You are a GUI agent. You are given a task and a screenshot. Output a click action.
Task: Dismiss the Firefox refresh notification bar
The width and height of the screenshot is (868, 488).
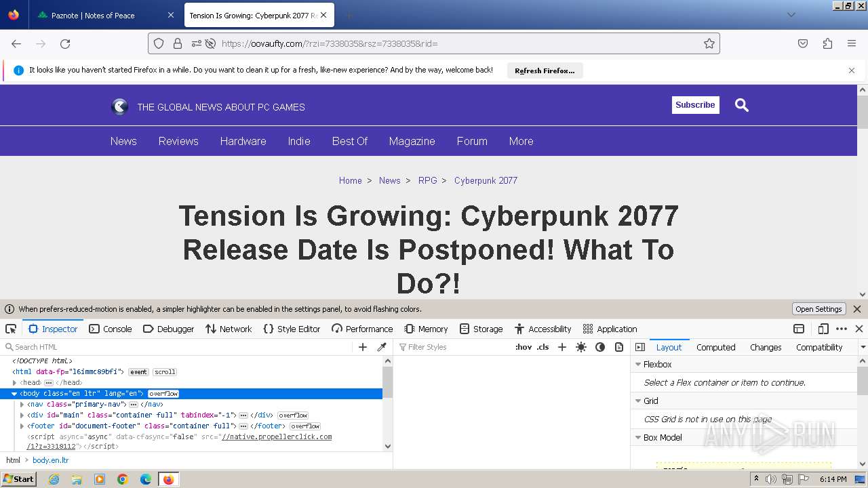click(852, 70)
